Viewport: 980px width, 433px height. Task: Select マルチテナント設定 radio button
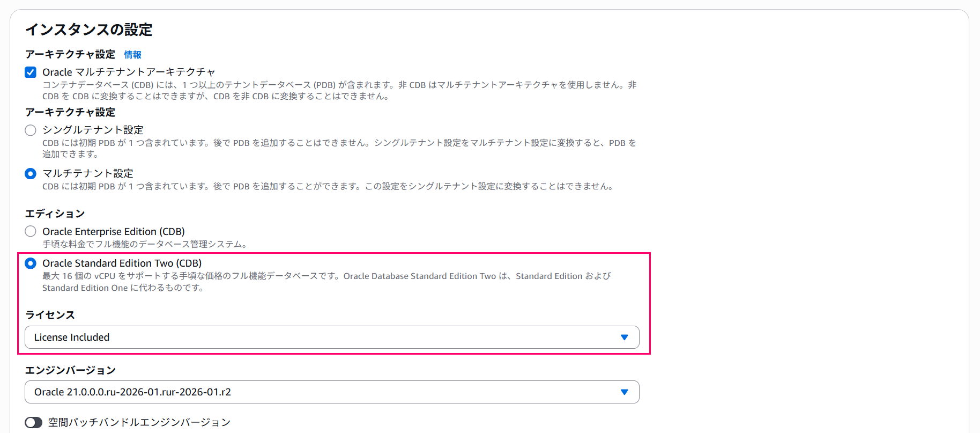(31, 174)
